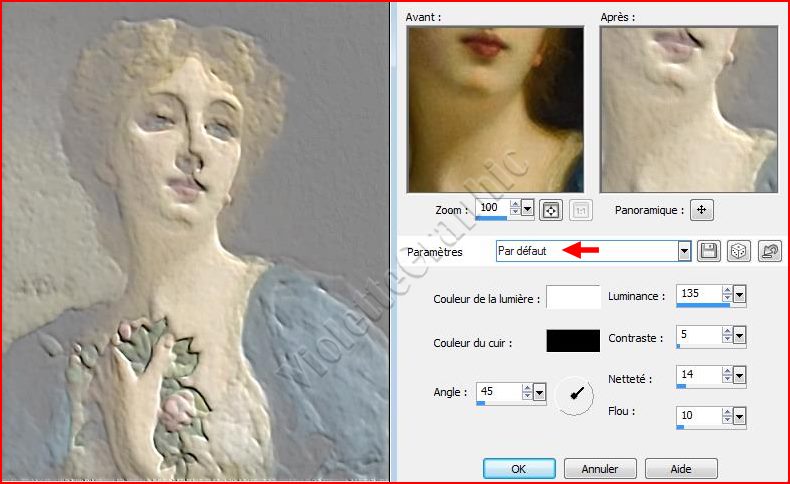Open the Angle value dropdown arrow
The width and height of the screenshot is (790, 484).
(x=539, y=393)
